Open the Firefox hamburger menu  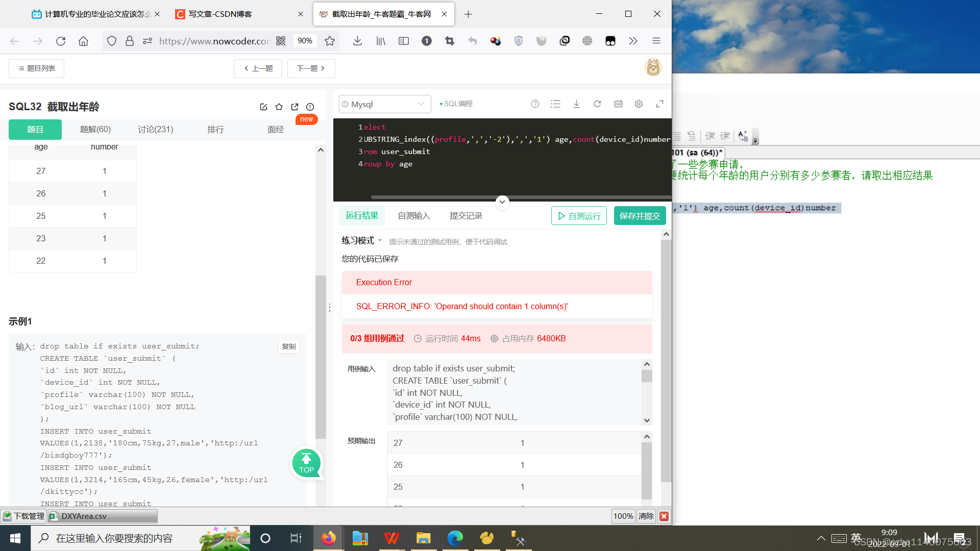(656, 41)
